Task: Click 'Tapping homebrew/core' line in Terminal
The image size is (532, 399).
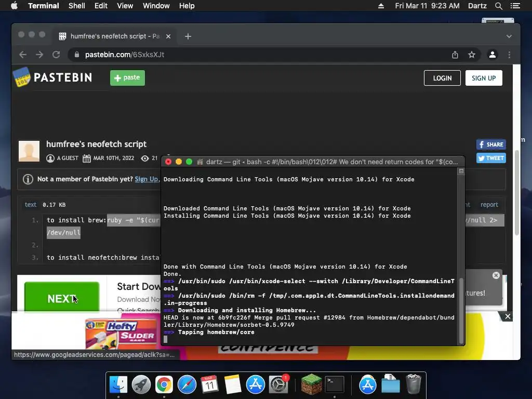Action: pyautogui.click(x=216, y=332)
